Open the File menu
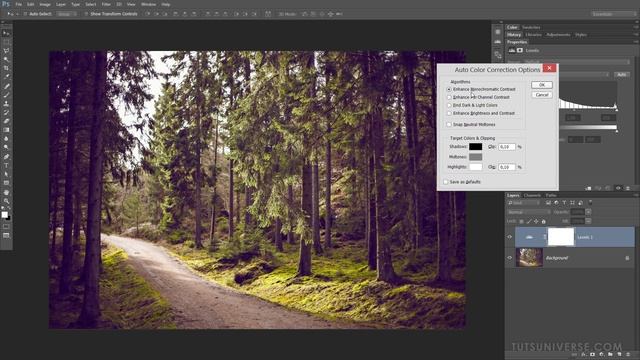The width and height of the screenshot is (640, 360). pyautogui.click(x=18, y=4)
